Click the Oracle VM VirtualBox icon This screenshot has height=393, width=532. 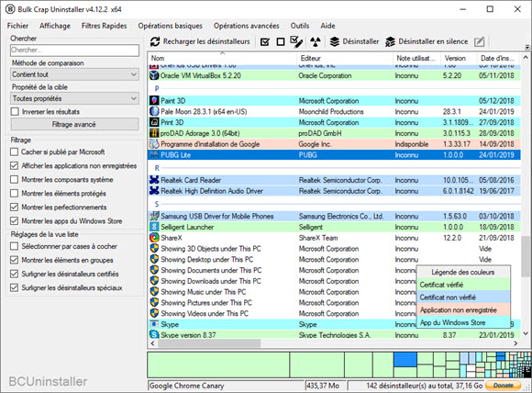coord(154,75)
